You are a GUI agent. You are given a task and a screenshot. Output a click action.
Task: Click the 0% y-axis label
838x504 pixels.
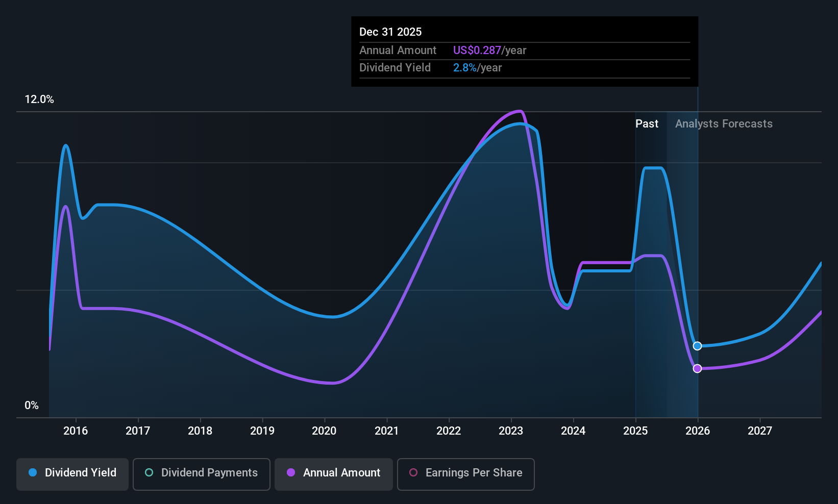[x=32, y=406]
